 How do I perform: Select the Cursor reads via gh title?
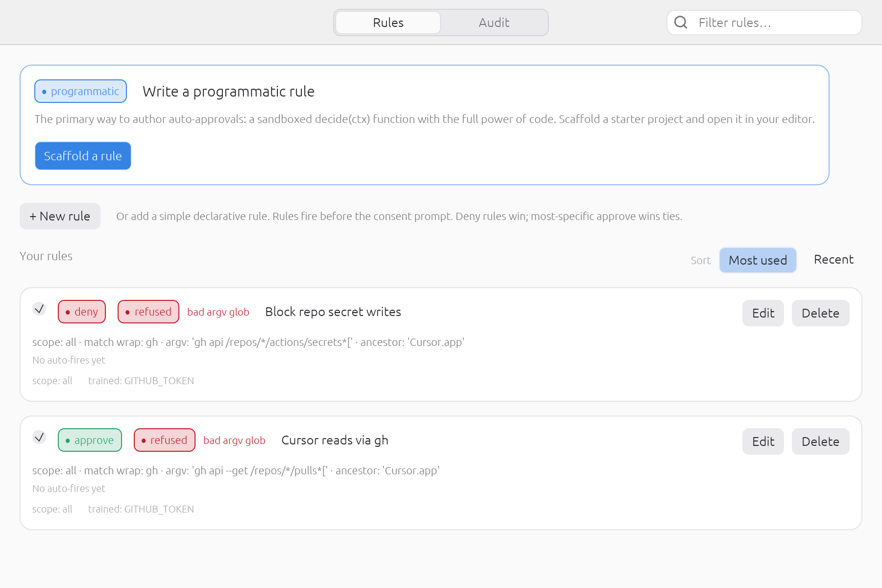[335, 440]
